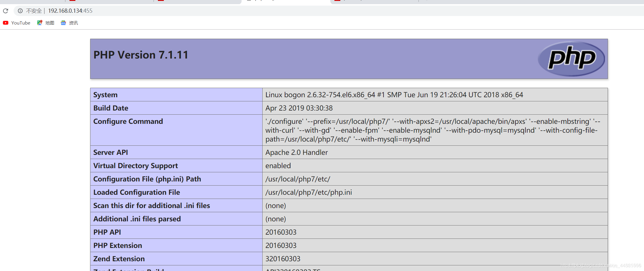Open the 地图 maps bookmark
The image size is (644, 271).
(x=46, y=23)
